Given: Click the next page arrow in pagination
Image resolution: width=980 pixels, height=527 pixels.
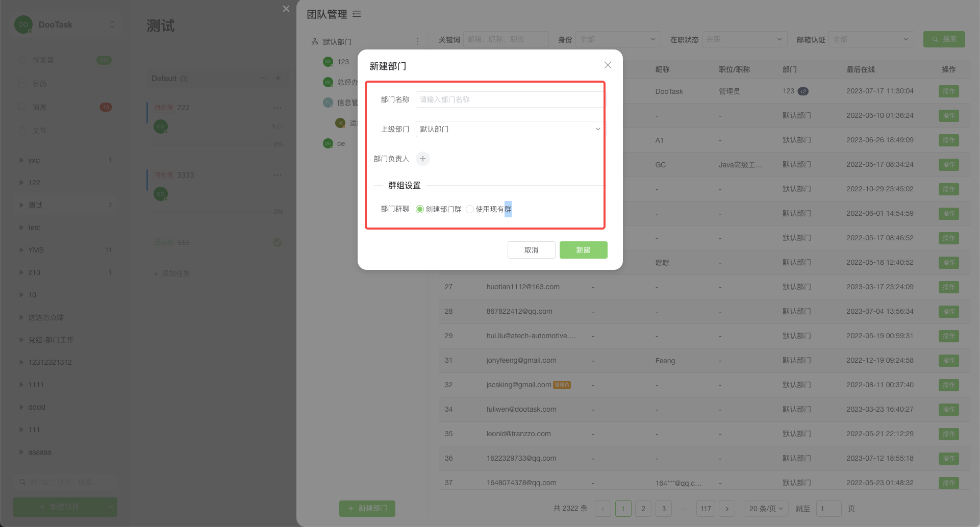Looking at the screenshot, I should (x=727, y=509).
